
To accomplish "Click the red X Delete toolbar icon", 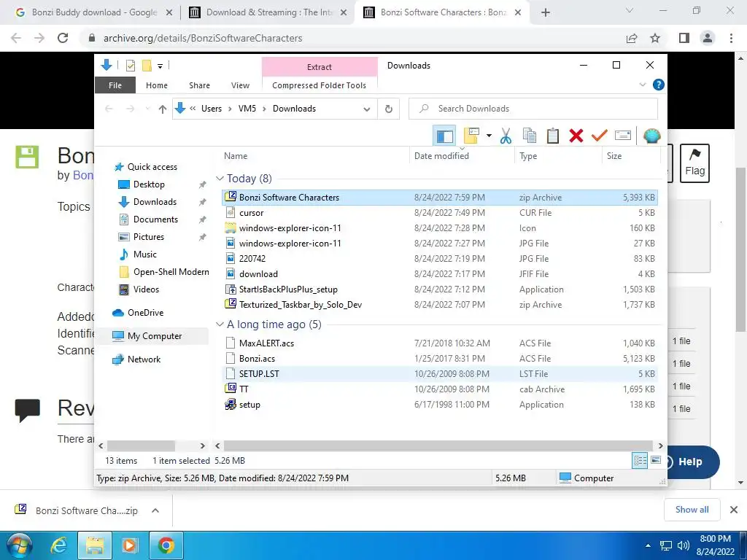I will (x=576, y=136).
